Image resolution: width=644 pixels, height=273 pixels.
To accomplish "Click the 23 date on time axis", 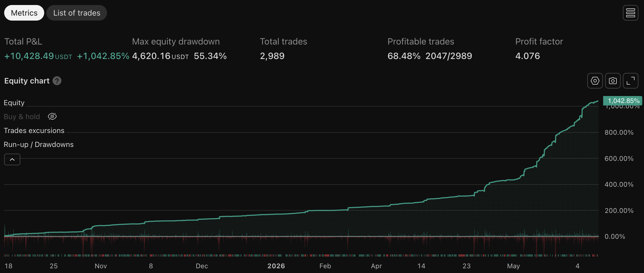I will 467,266.
